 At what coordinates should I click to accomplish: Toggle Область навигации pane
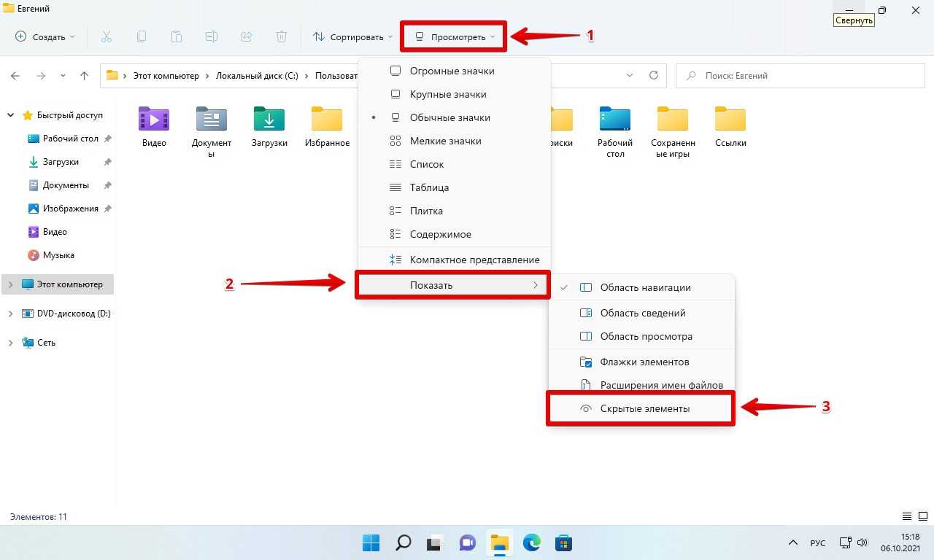click(x=641, y=287)
